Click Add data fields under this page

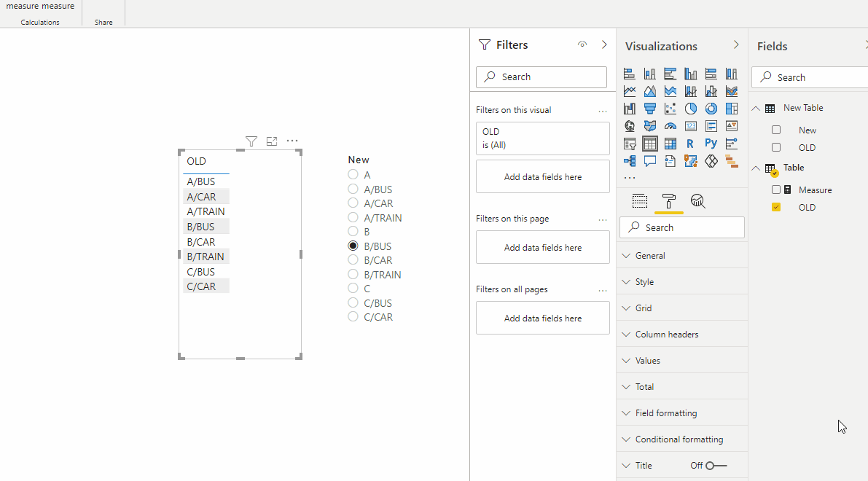click(542, 247)
